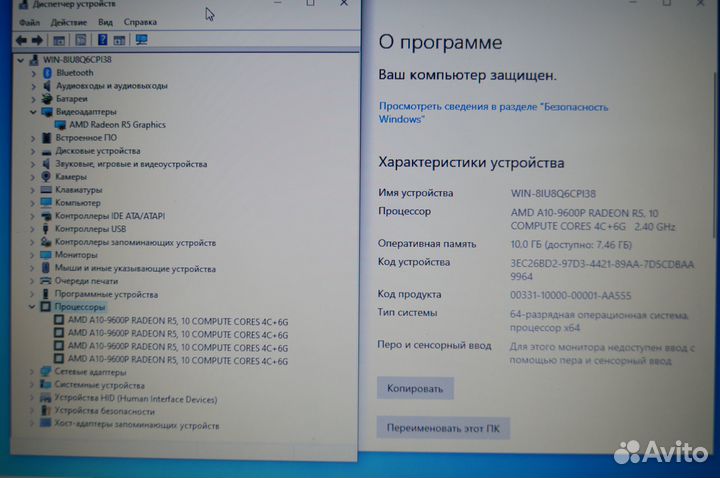Open the Безопасность Windows details link
Viewport: 720px width, 478px height.
(493, 112)
